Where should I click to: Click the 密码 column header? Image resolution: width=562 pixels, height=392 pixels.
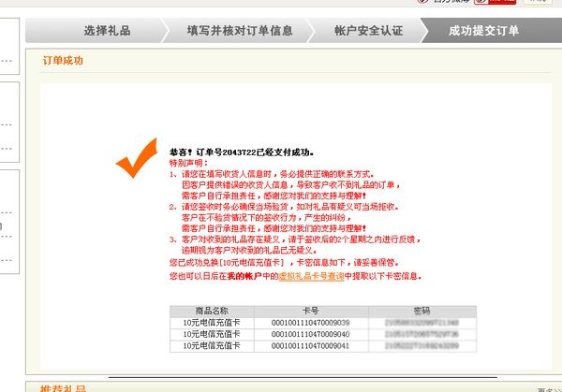click(x=421, y=310)
